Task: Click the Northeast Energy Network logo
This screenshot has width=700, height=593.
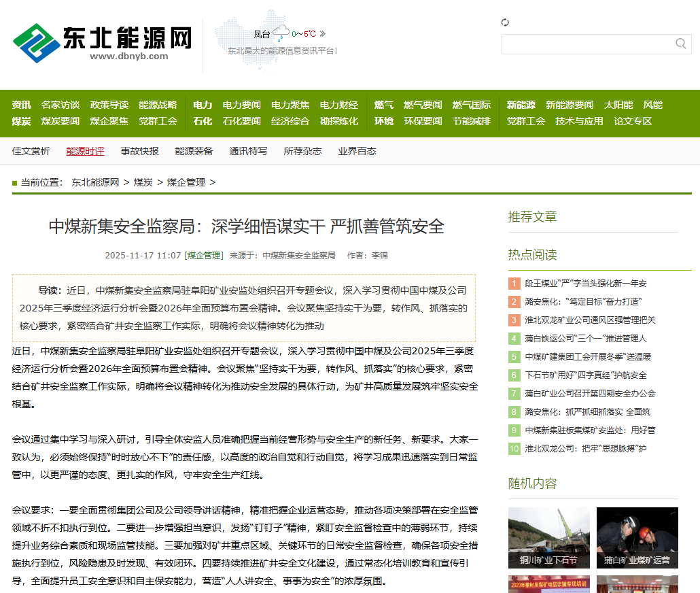Action: (x=102, y=42)
